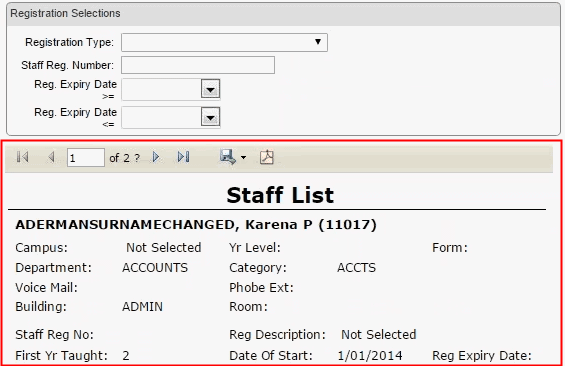Open export format dropdown arrow

[x=244, y=157]
